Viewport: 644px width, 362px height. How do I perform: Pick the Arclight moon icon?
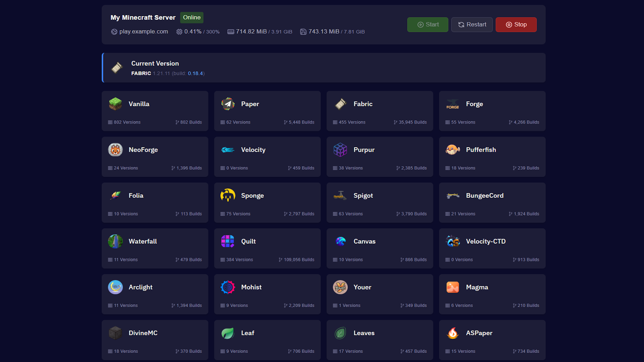[115, 287]
